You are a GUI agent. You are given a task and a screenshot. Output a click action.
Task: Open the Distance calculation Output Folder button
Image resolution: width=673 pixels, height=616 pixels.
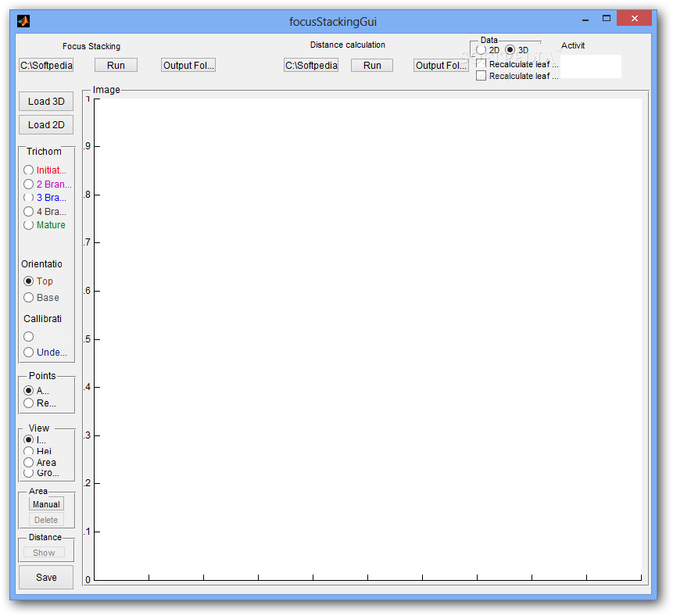tap(441, 65)
